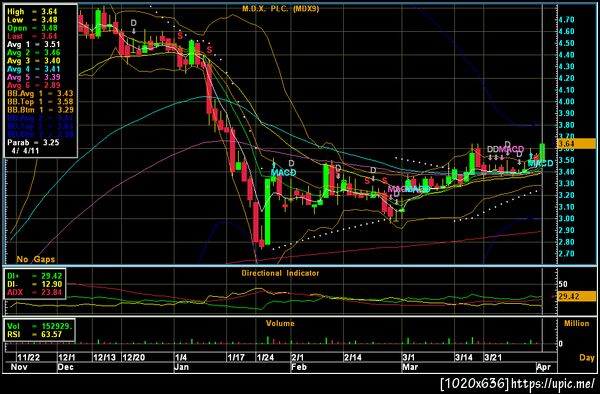This screenshot has width=600, height=394.
Task: Click the 4.00 price axis label
Action: coord(566,101)
